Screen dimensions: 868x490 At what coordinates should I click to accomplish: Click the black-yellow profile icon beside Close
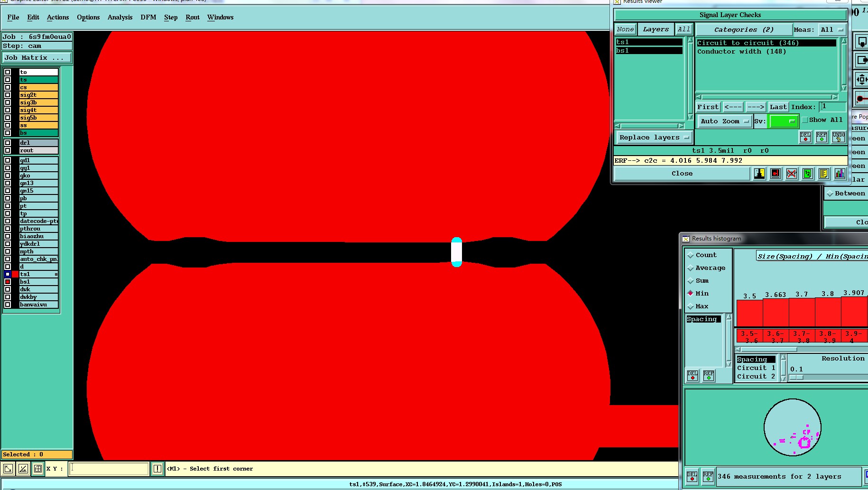pyautogui.click(x=759, y=174)
